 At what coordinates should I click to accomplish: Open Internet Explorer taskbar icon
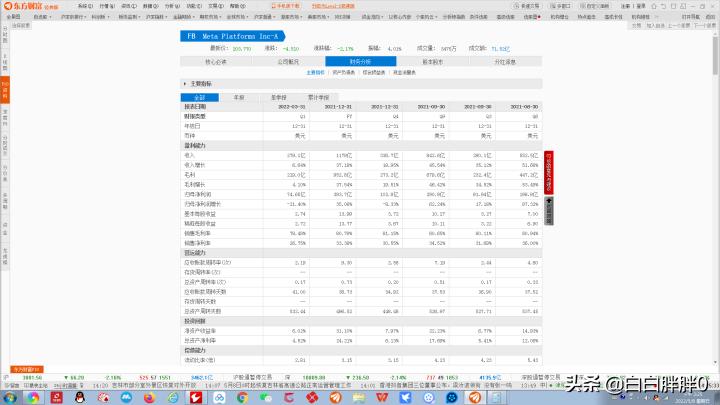(x=173, y=398)
